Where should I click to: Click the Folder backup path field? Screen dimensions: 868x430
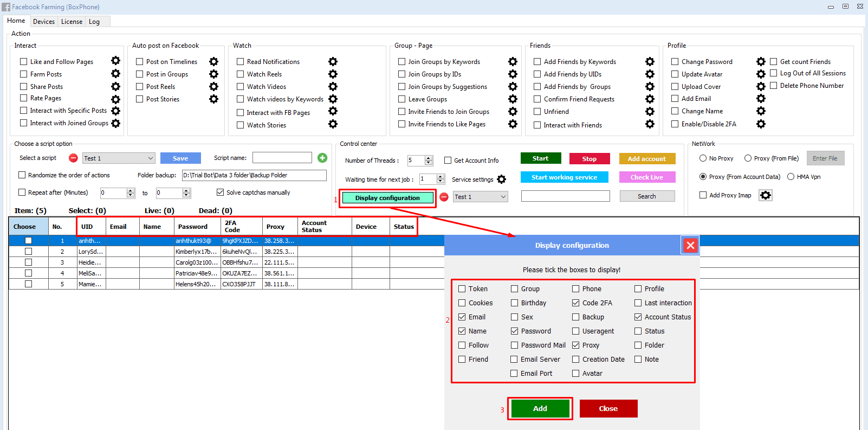[254, 175]
